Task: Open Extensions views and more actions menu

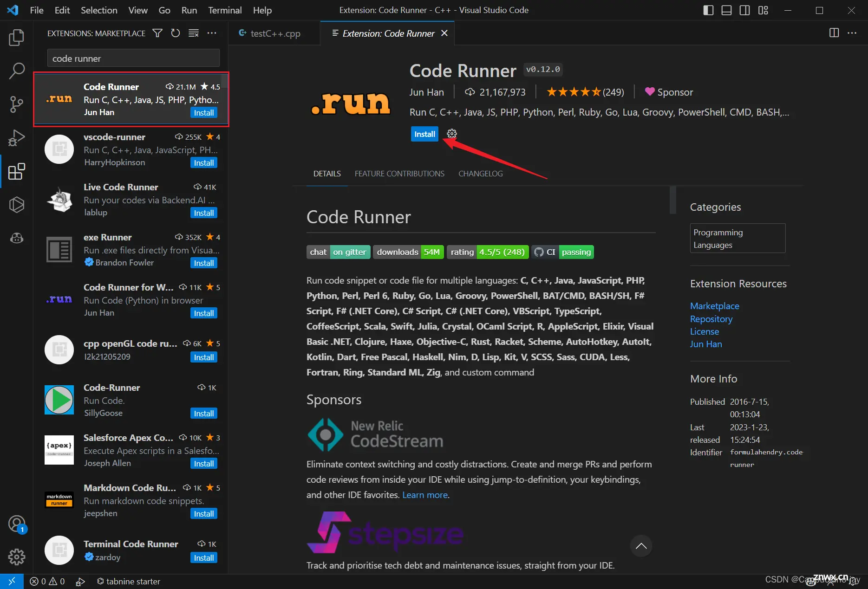Action: (212, 33)
